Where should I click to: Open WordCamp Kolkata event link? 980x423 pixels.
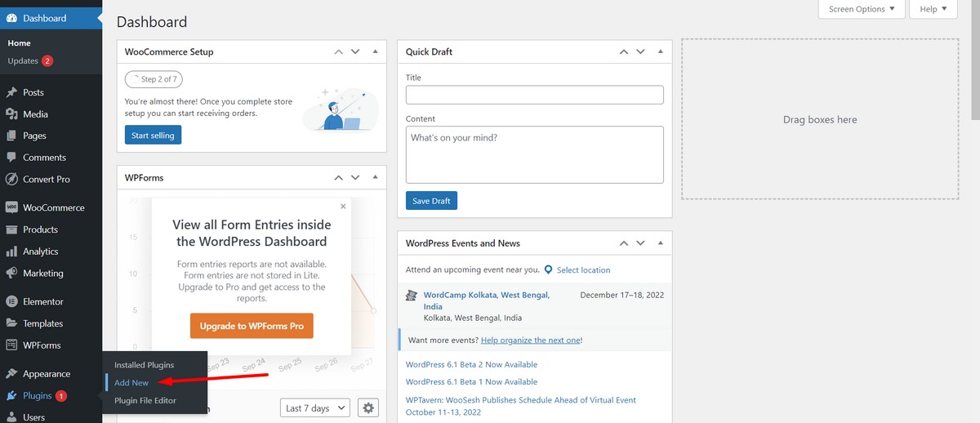click(487, 301)
